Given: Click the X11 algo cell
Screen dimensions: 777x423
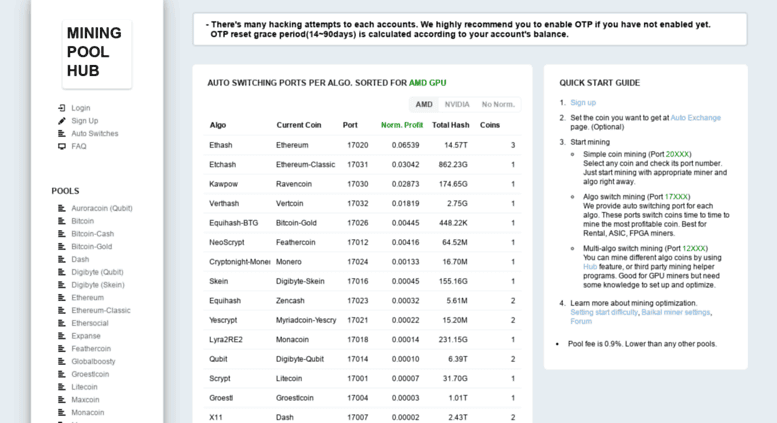Looking at the screenshot, I should pos(216,418).
